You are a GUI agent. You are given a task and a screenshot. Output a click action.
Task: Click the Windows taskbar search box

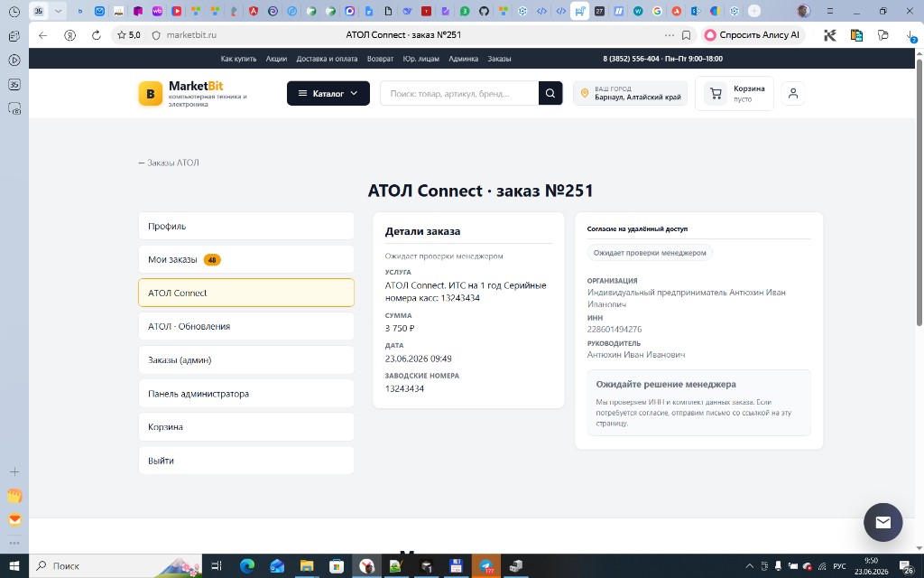[115, 566]
